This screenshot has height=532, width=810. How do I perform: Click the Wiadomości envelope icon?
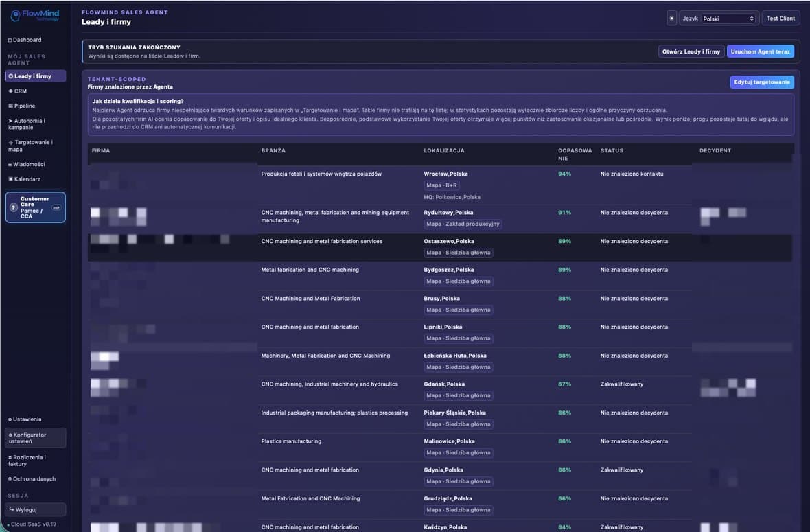point(10,165)
